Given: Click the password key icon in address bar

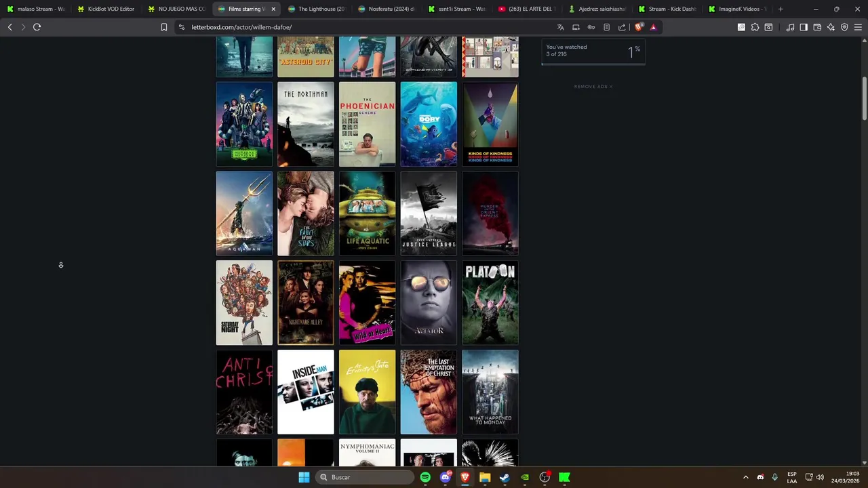Looking at the screenshot, I should pyautogui.click(x=591, y=27).
